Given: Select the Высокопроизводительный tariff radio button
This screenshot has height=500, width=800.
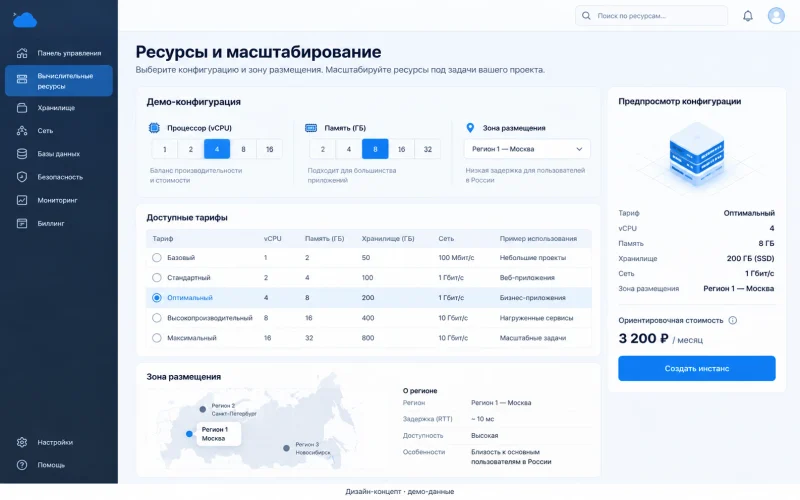Looking at the screenshot, I should point(157,318).
